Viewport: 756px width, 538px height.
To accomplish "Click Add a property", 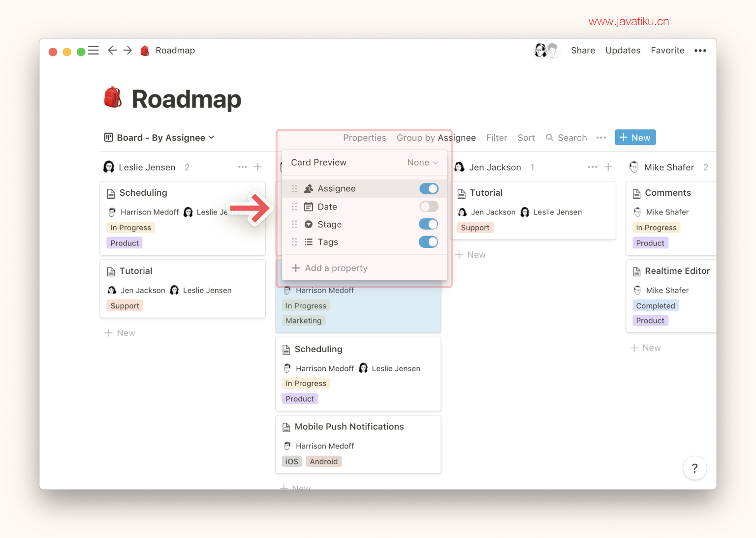I will click(330, 268).
